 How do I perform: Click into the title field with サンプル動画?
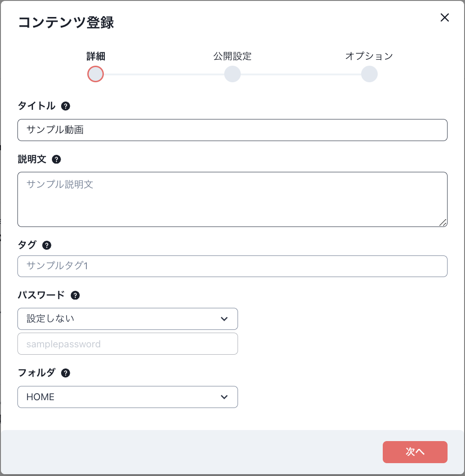[x=232, y=130]
